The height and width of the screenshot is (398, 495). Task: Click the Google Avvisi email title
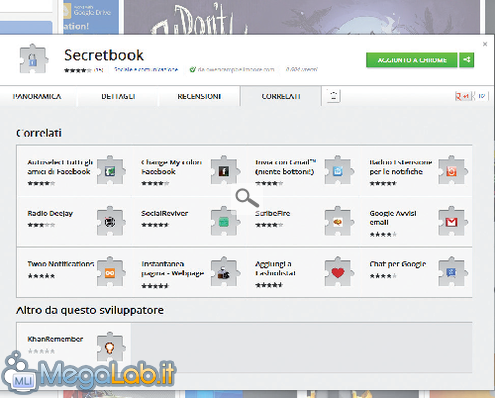(x=393, y=218)
